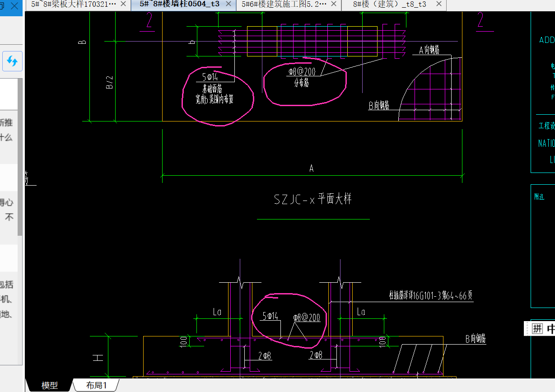Close the 5#6#楼建筑施工图5.2 tab

click(334, 5)
